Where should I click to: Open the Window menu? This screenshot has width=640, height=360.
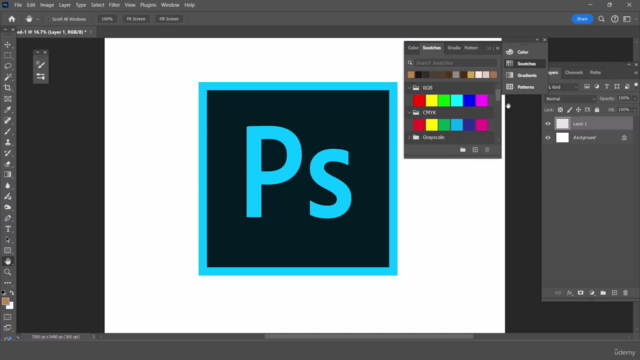tap(170, 5)
